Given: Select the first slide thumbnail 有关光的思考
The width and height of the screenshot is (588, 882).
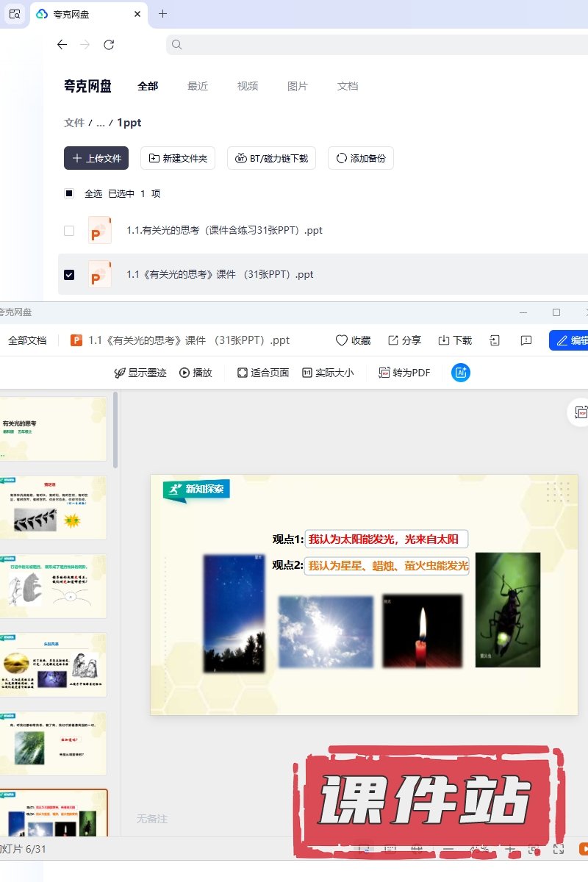Looking at the screenshot, I should (54, 429).
